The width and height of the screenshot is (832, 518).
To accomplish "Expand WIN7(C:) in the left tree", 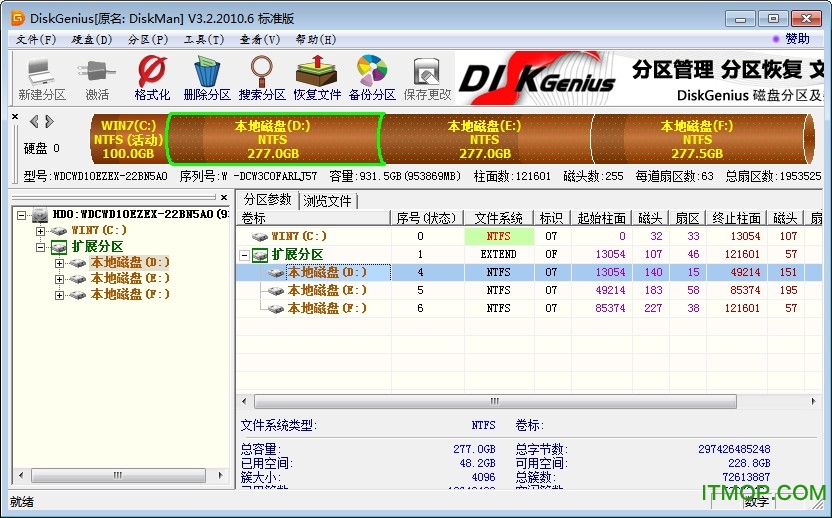I will [41, 231].
